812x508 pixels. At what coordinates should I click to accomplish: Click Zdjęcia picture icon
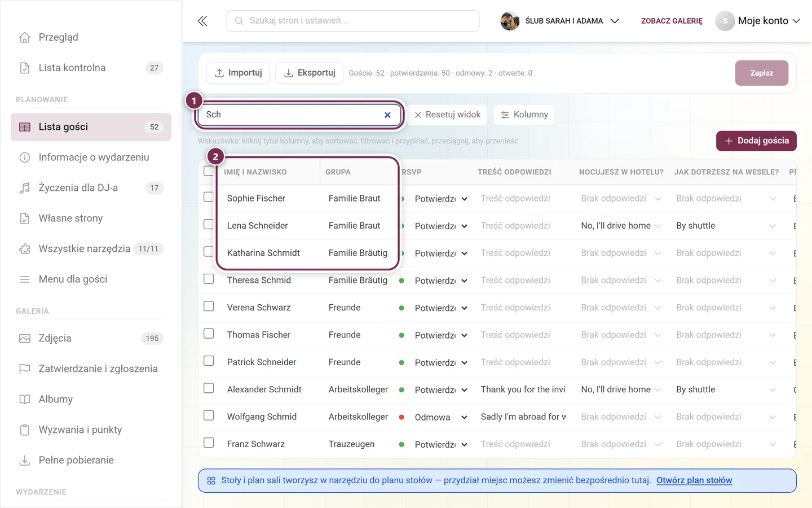(x=25, y=339)
